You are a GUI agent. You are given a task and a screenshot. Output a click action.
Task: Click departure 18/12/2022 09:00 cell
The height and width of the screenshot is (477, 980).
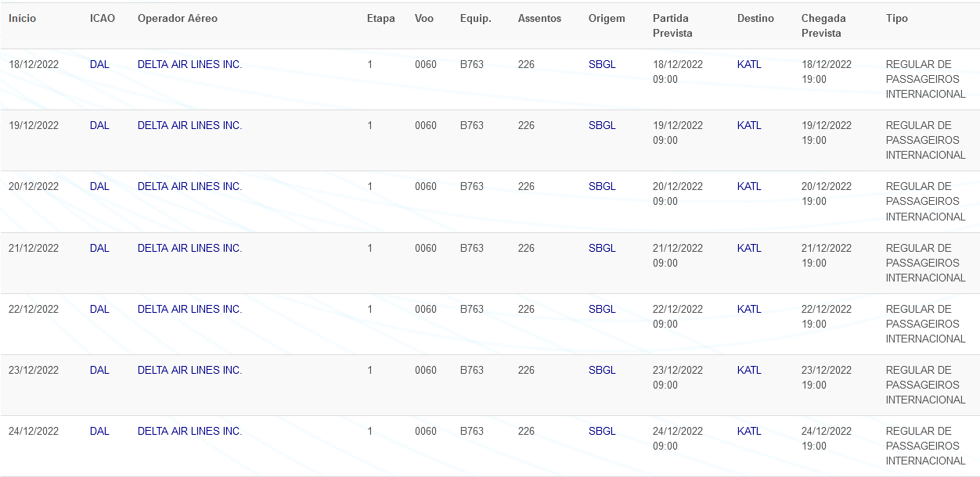click(678, 72)
